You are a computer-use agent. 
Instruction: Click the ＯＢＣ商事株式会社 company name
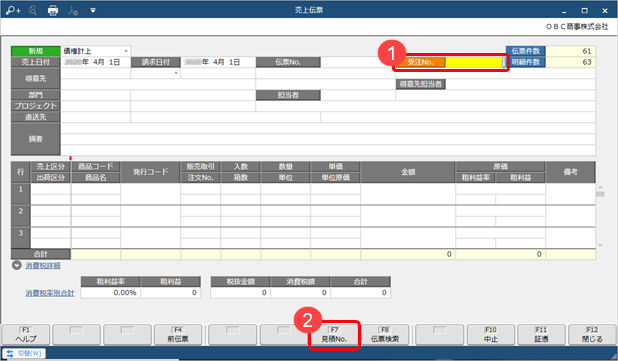pos(577,27)
